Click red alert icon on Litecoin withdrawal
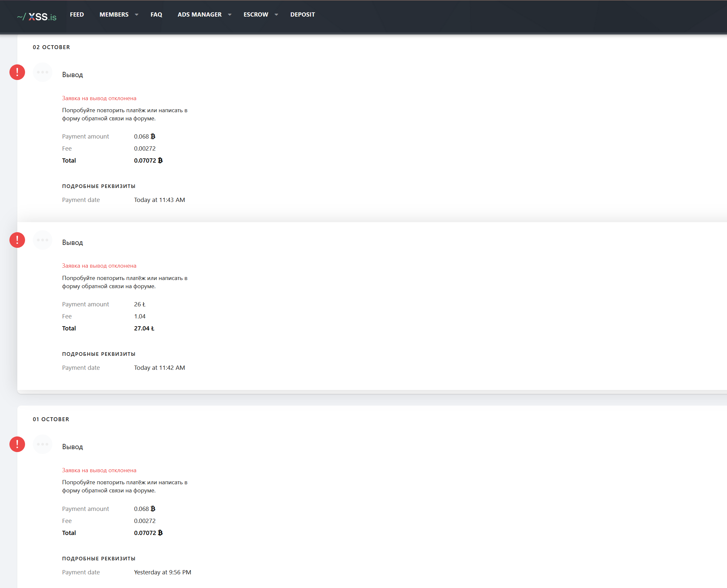The height and width of the screenshot is (588, 727). click(x=17, y=240)
